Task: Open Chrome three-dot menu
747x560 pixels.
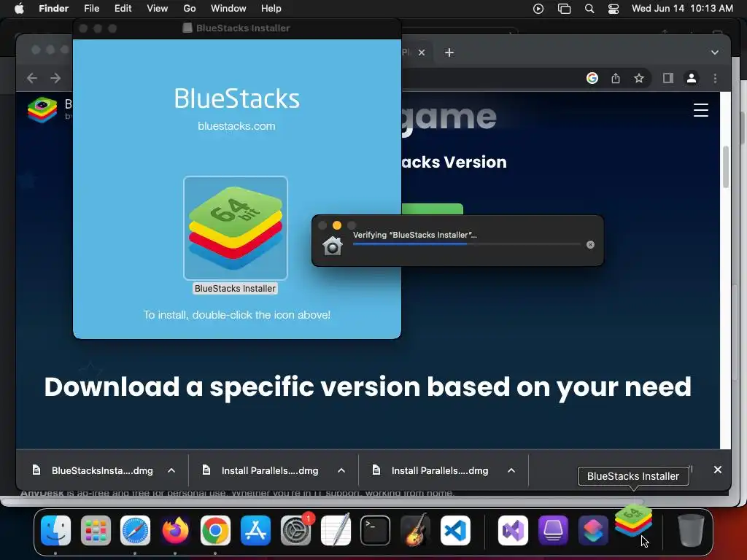Action: [x=715, y=78]
